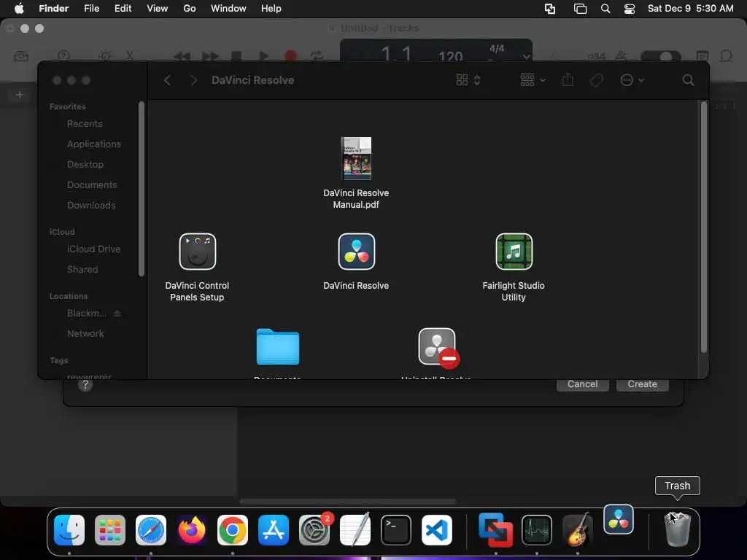This screenshot has width=747, height=560.
Task: Open GarageBand Note Pad button
Action: click(x=703, y=56)
